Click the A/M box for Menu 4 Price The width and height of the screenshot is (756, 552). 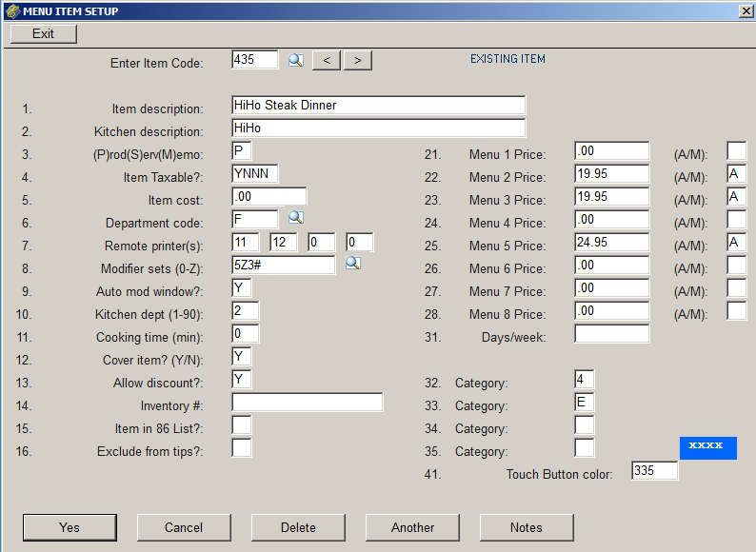736,219
